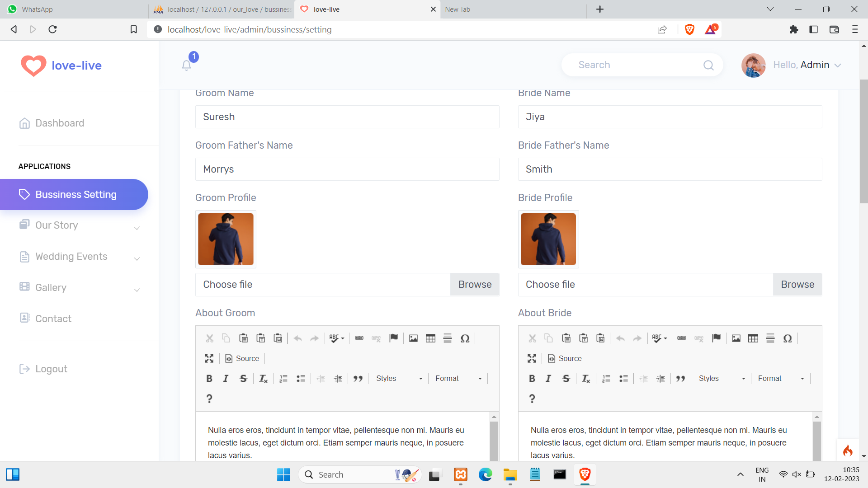Insert horizontal line in Groom editor
This screenshot has width=868, height=488.
coord(448,338)
